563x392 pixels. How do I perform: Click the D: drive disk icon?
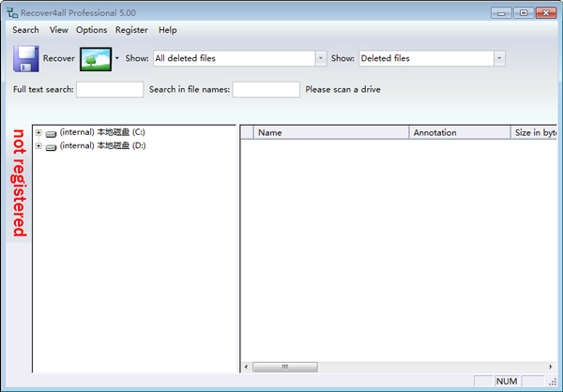click(x=51, y=147)
